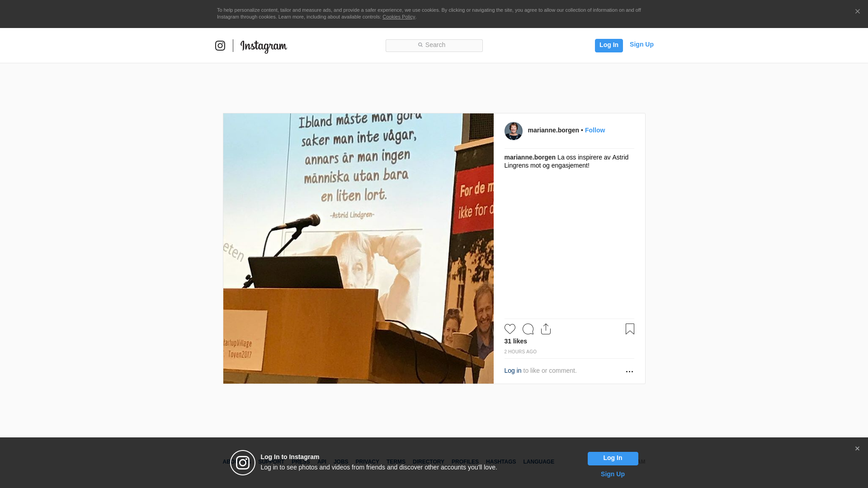The width and height of the screenshot is (868, 488).
Task: Click the comment speech bubble icon
Action: click(528, 329)
